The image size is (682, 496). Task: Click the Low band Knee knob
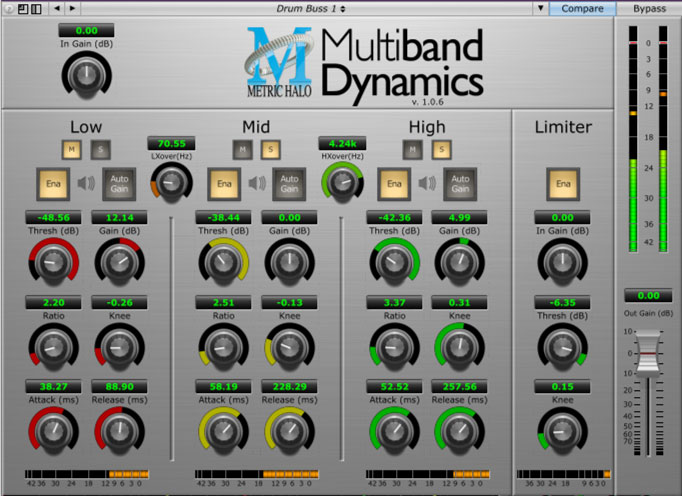tap(120, 347)
